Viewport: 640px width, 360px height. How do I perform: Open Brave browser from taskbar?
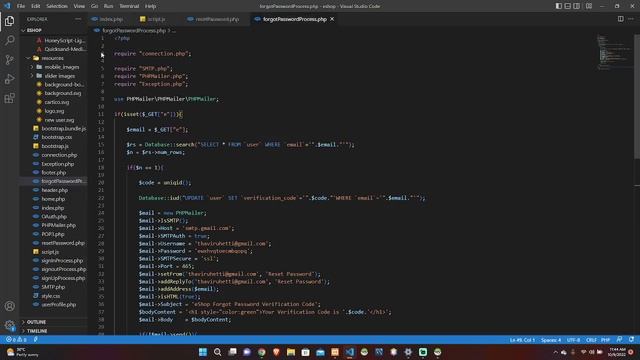[276, 352]
